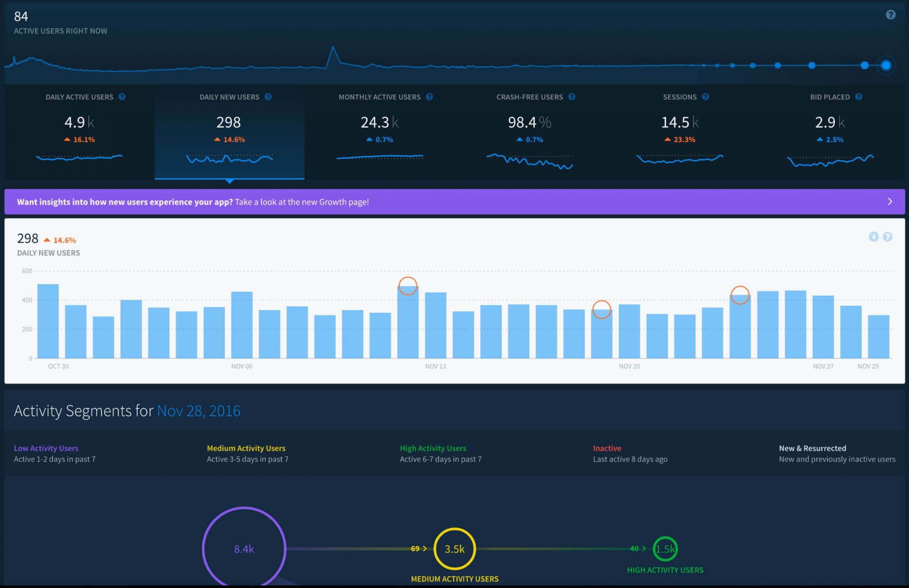
Task: Click the Nov 28, 2016 date link
Action: 199,411
